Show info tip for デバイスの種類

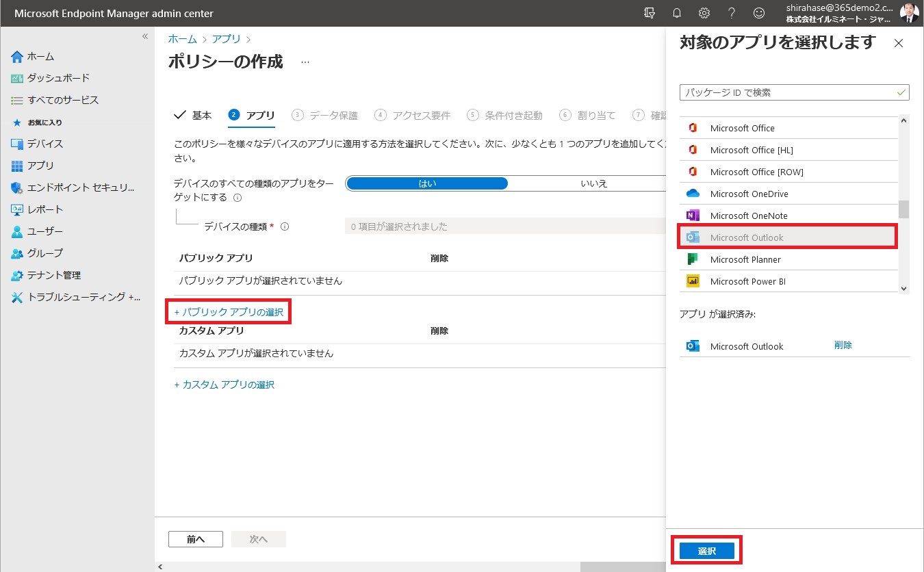pyautogui.click(x=285, y=226)
